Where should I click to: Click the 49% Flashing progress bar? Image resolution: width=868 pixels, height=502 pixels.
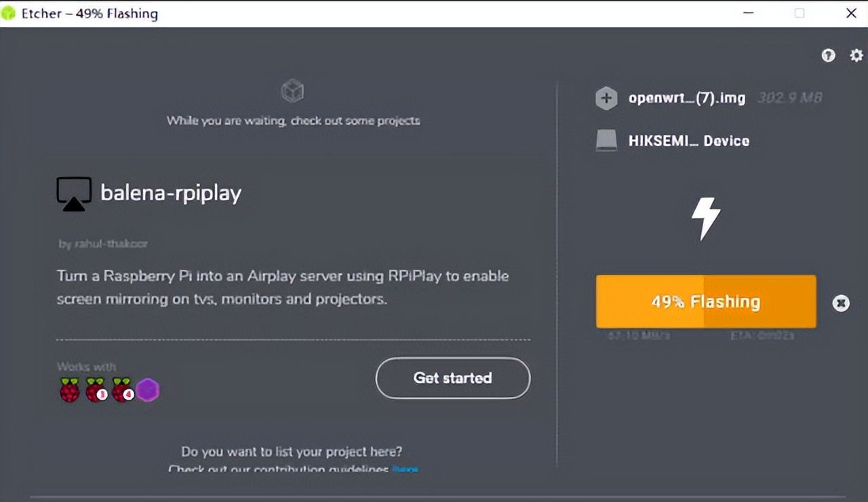[705, 302]
